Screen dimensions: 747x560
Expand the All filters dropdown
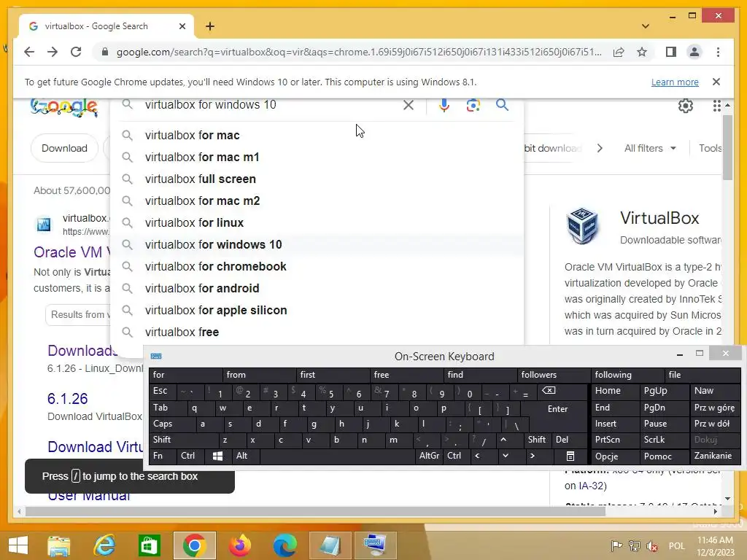[x=650, y=148]
